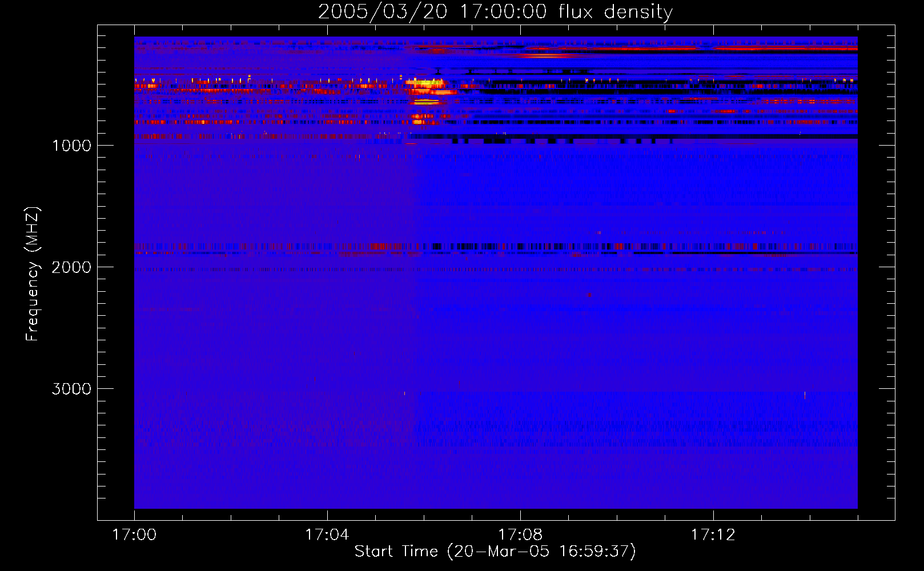The image size is (924, 571).
Task: Click the 'Start Time (20-Mar-05 16:59:37)' axis label
Action: pyautogui.click(x=495, y=552)
